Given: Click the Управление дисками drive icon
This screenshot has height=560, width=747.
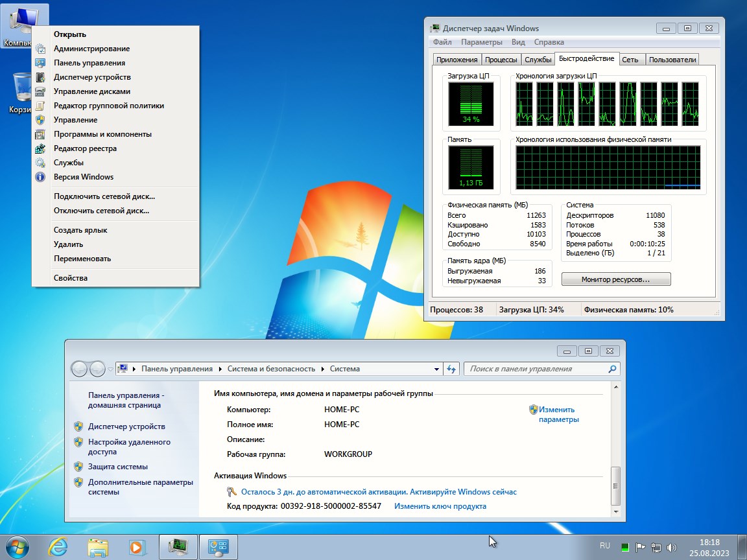Looking at the screenshot, I should point(40,91).
